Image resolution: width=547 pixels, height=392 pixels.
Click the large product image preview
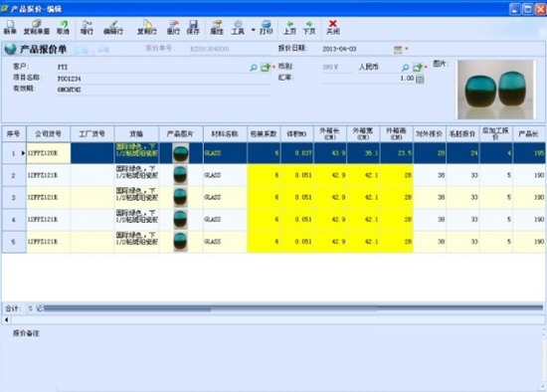click(495, 90)
